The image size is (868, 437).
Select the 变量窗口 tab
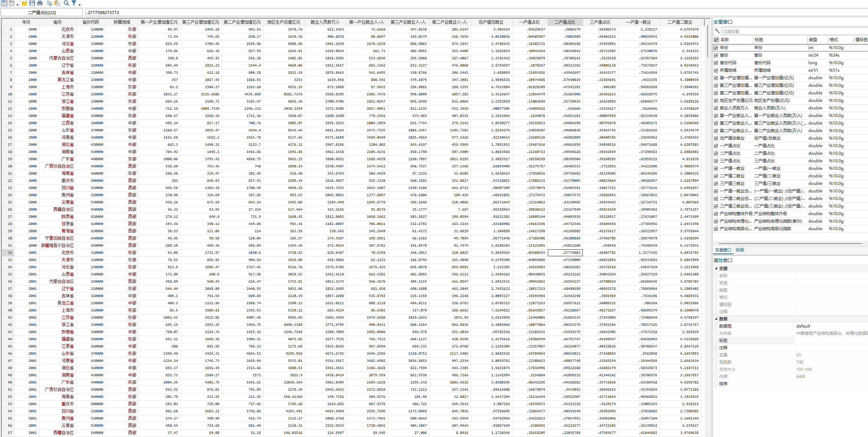coord(723,250)
